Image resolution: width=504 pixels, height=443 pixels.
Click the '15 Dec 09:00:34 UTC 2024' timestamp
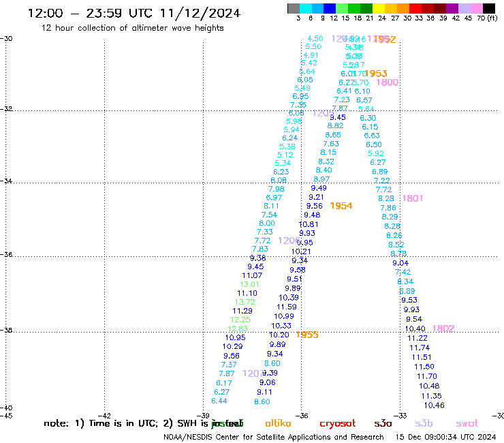[x=445, y=437]
